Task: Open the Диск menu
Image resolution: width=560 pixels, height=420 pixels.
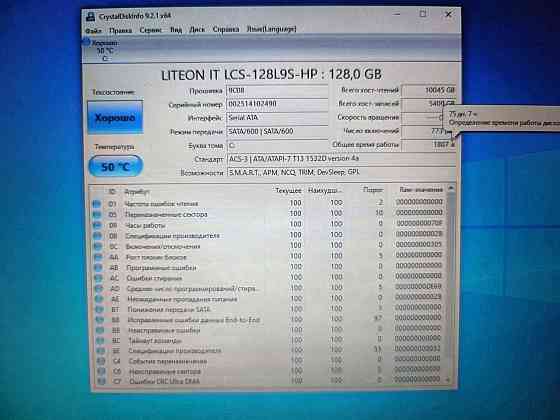Action: (x=197, y=30)
